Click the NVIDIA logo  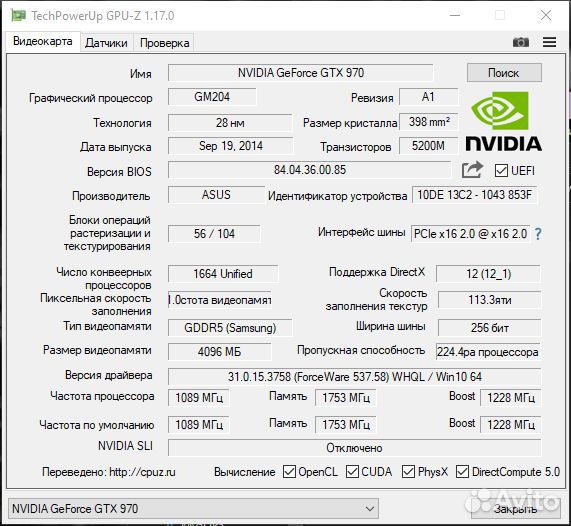[504, 121]
